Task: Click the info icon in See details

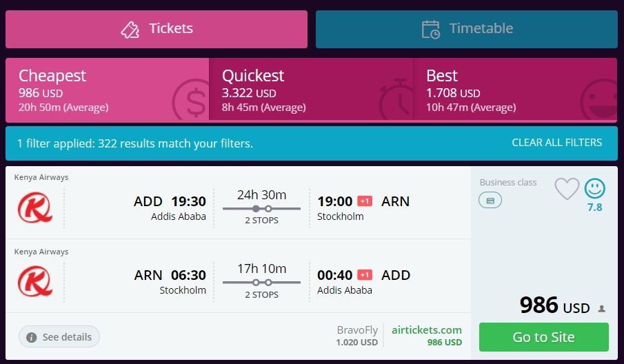Action: [32, 337]
